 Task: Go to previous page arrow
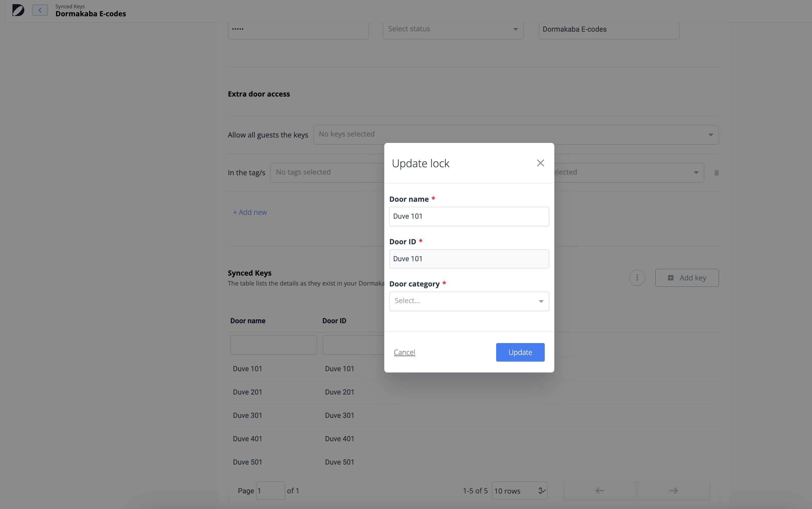(599, 490)
